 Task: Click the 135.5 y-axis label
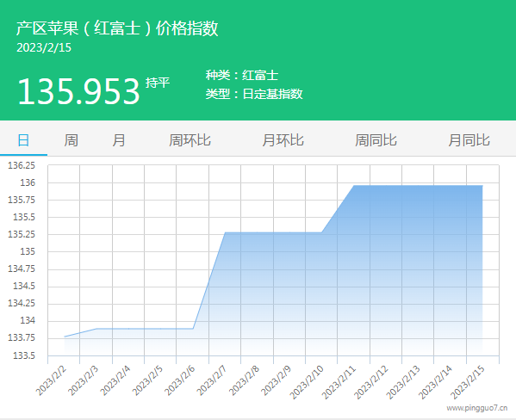[x=24, y=217]
